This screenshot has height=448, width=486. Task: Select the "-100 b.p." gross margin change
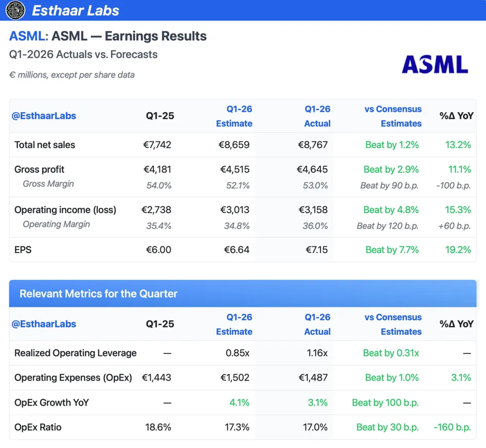pos(454,185)
